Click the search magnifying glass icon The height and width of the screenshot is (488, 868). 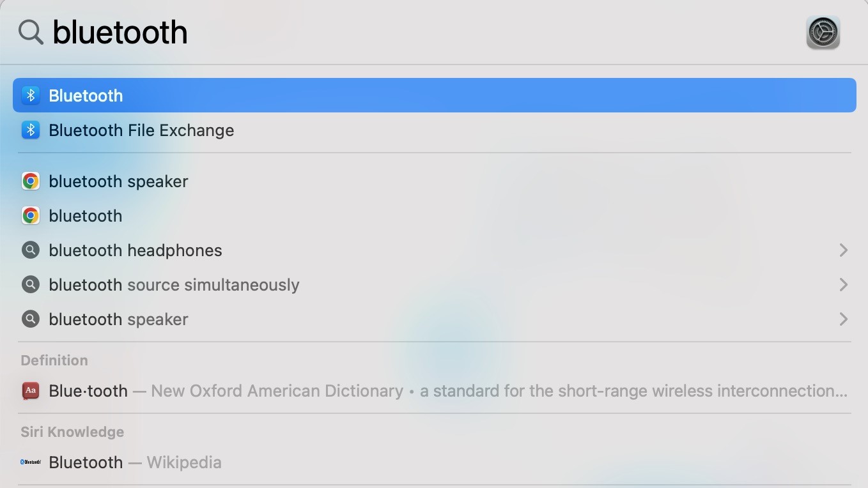31,32
